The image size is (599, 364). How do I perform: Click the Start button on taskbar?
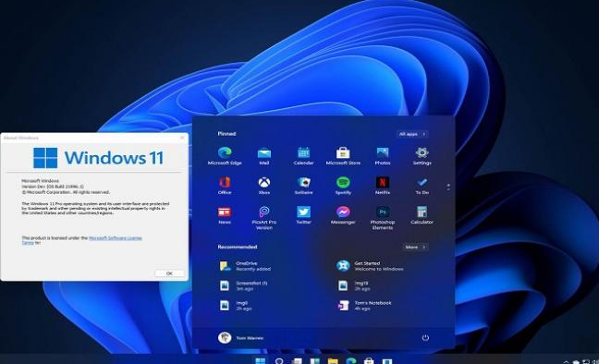(x=261, y=361)
